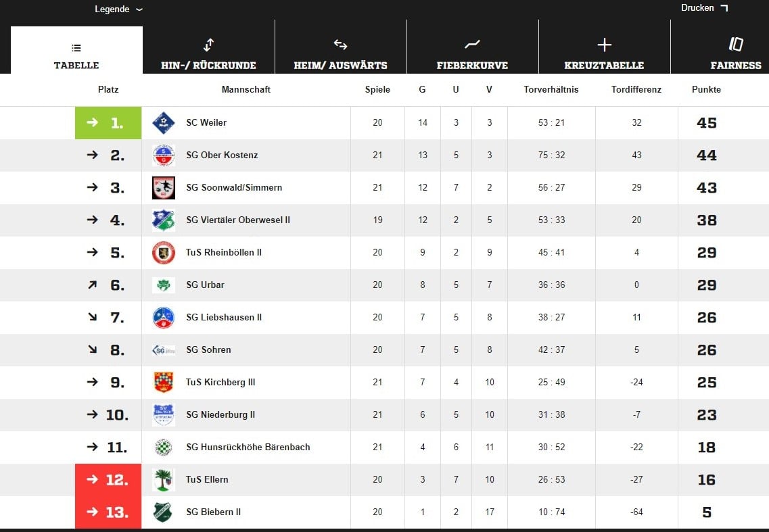
Task: Select the TuS Rheinböllen II red crest
Action: click(x=163, y=253)
